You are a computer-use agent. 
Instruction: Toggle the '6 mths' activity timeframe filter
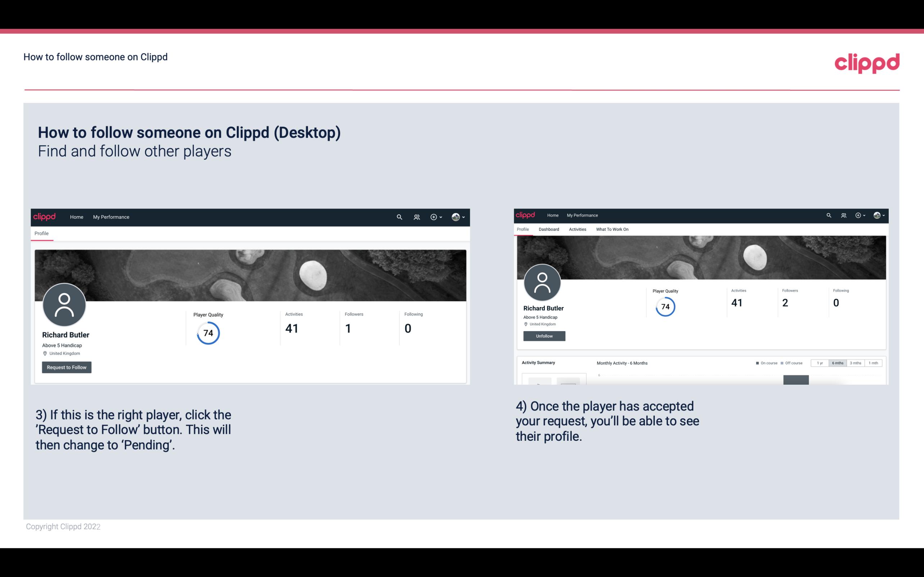pos(837,362)
